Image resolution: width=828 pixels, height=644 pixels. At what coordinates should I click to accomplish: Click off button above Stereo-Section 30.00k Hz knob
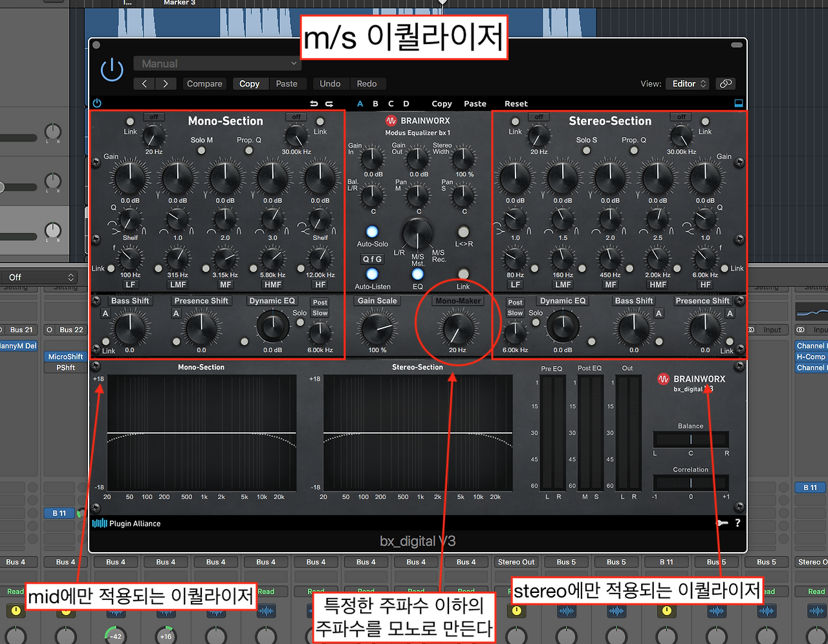681,117
